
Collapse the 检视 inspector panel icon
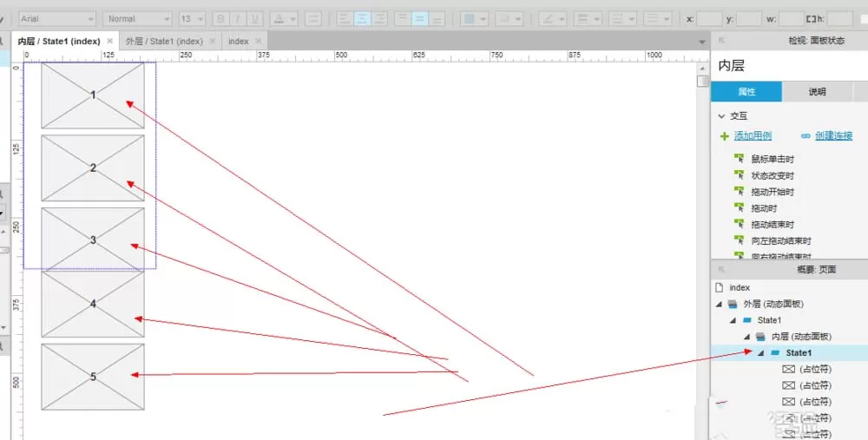click(x=721, y=41)
